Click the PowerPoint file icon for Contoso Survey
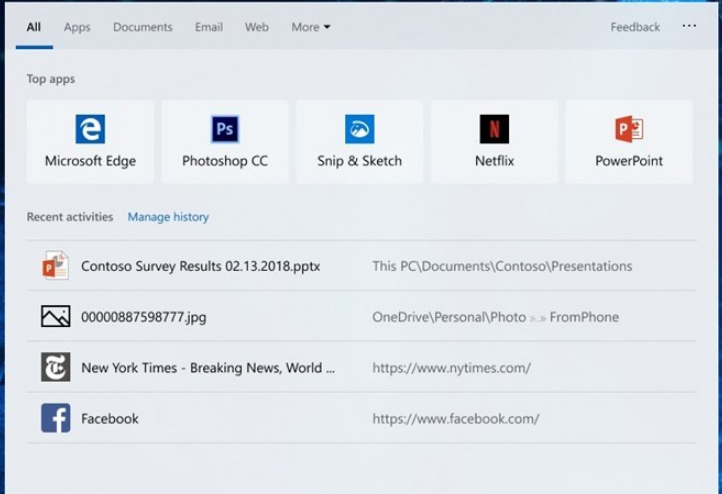The image size is (722, 494). [x=56, y=266]
